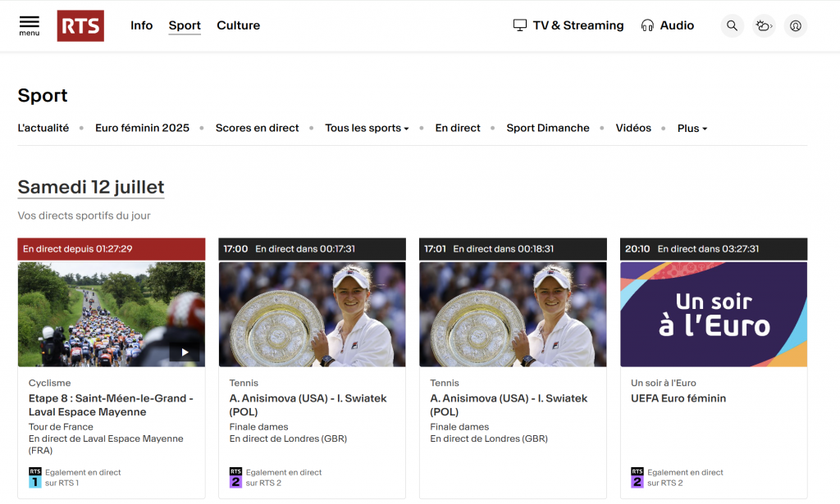Screen dimensions: 840x504
Task: View Scores en direct
Action: click(257, 128)
